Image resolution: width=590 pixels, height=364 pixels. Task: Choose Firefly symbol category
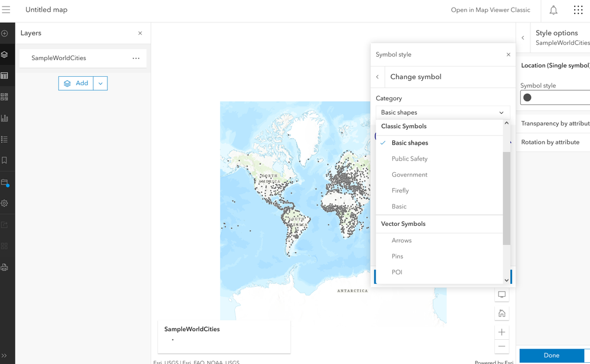400,191
